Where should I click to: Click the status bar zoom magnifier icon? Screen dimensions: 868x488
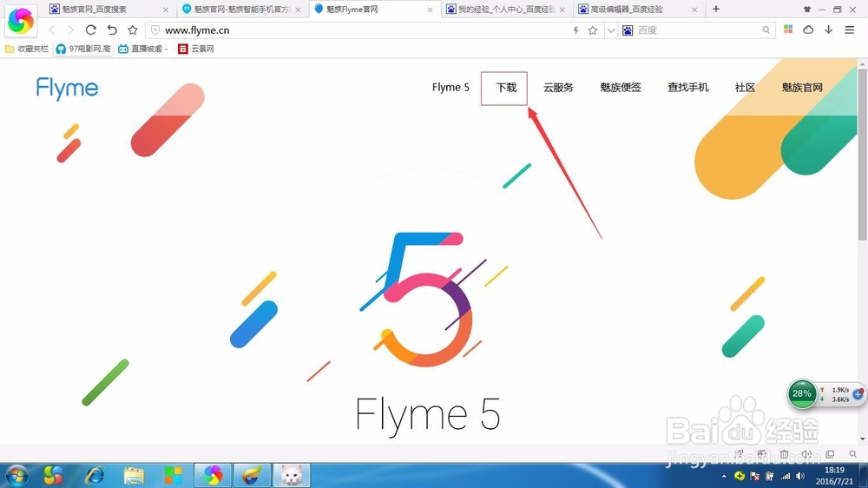pyautogui.click(x=852, y=454)
